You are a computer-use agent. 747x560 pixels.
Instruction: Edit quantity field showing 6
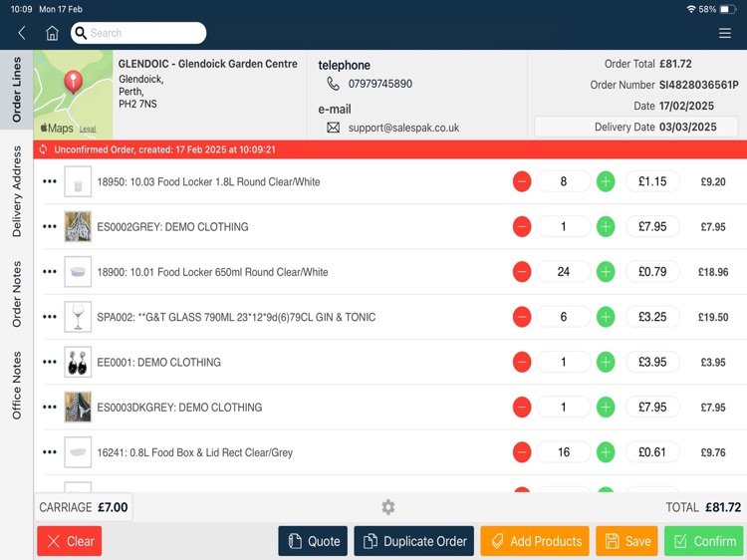click(x=564, y=317)
